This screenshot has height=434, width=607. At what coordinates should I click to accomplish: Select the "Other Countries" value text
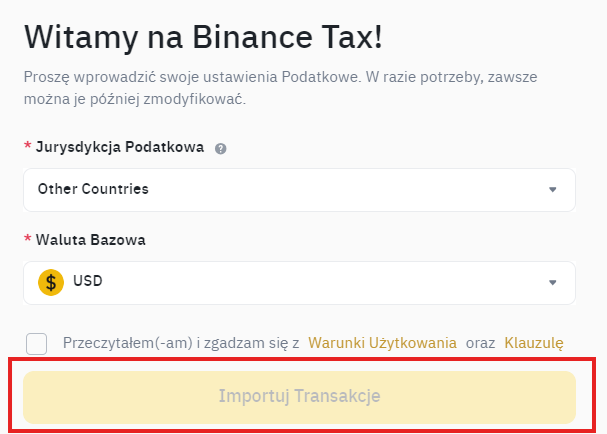coord(93,189)
